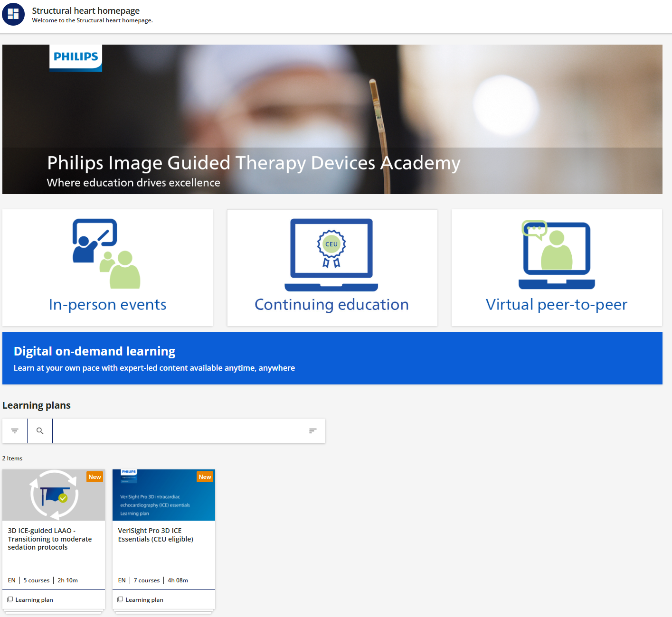The width and height of the screenshot is (672, 617).
Task: Click the Learning plan icon under 3D ICE-guided card
Action: pos(10,599)
